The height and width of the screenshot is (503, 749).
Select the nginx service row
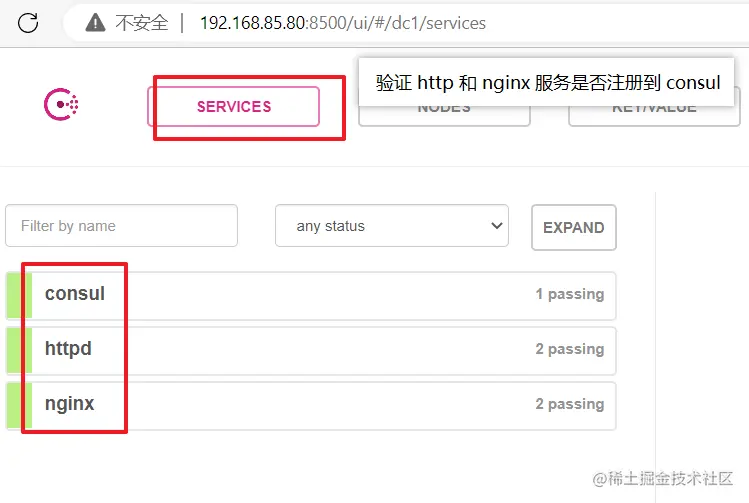(311, 406)
